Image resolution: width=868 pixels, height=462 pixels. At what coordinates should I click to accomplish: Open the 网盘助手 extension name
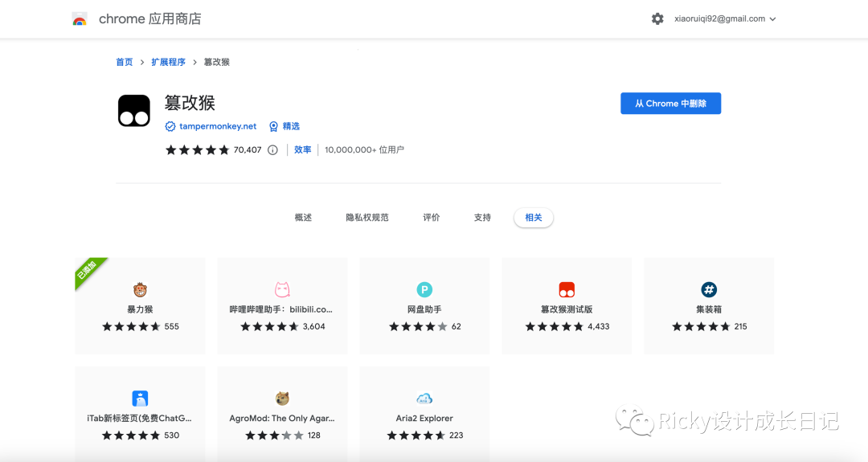(x=424, y=309)
